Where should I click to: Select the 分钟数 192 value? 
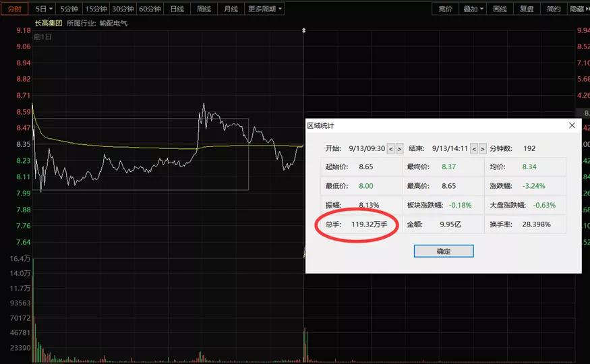(x=529, y=148)
